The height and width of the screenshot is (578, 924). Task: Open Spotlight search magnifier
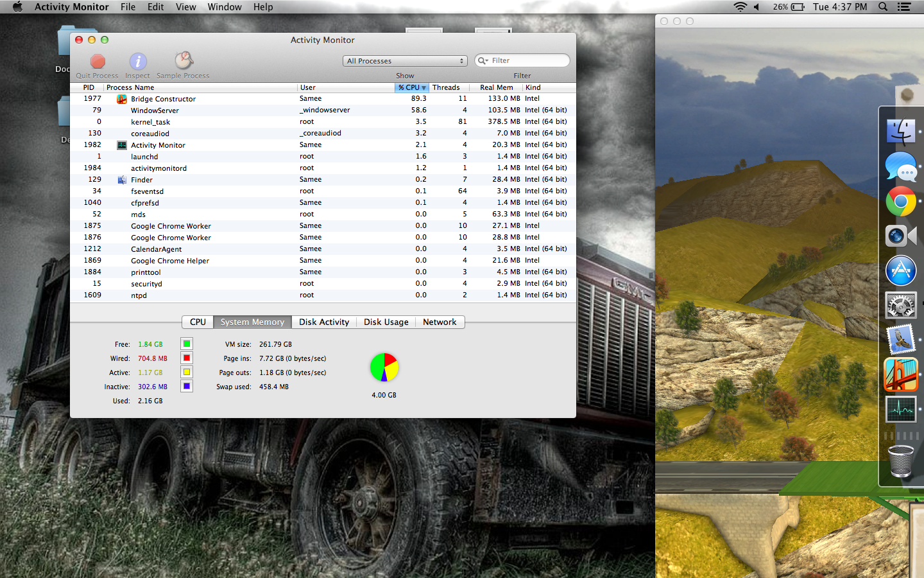click(883, 7)
